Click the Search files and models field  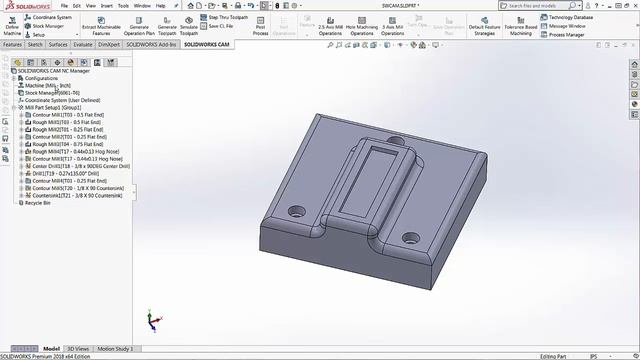[x=538, y=6]
